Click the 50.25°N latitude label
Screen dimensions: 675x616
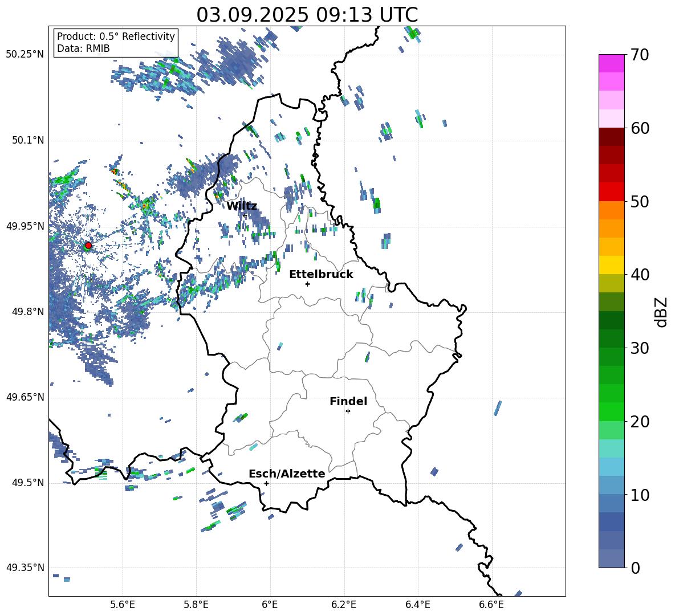click(x=25, y=55)
